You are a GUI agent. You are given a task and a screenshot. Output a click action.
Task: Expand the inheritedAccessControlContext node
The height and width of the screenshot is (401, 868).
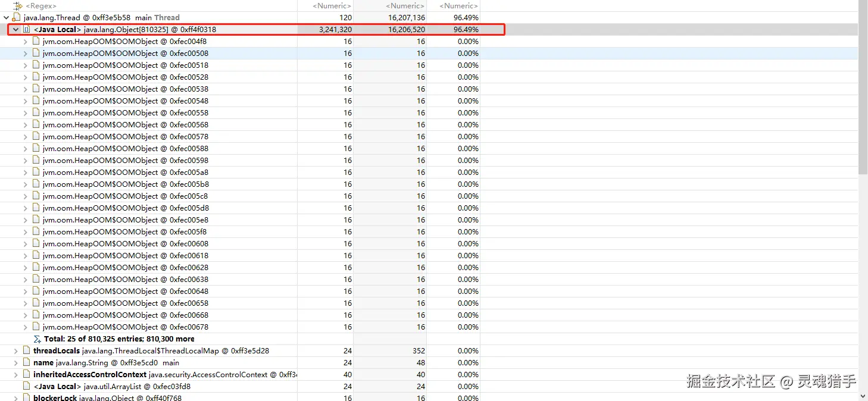tap(16, 375)
